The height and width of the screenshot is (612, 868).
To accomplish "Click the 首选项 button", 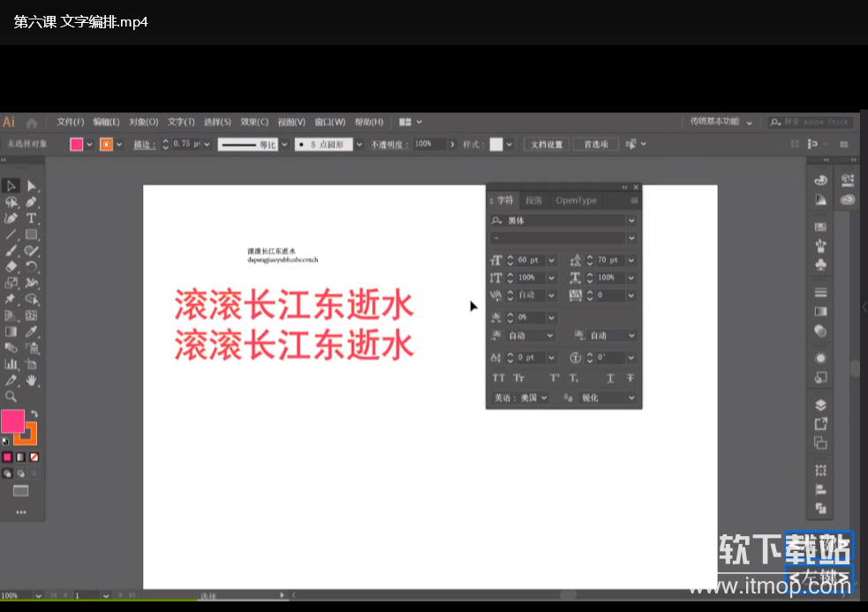I will pyautogui.click(x=595, y=144).
